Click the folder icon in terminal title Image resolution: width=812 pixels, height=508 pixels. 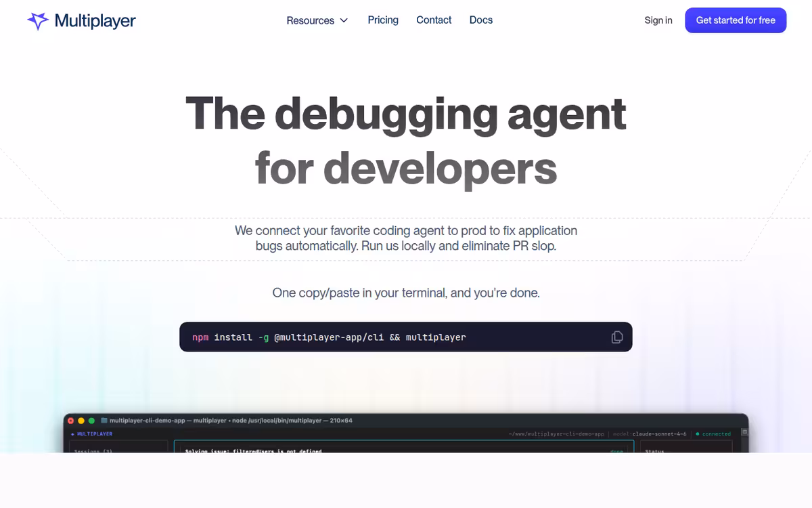pyautogui.click(x=103, y=421)
